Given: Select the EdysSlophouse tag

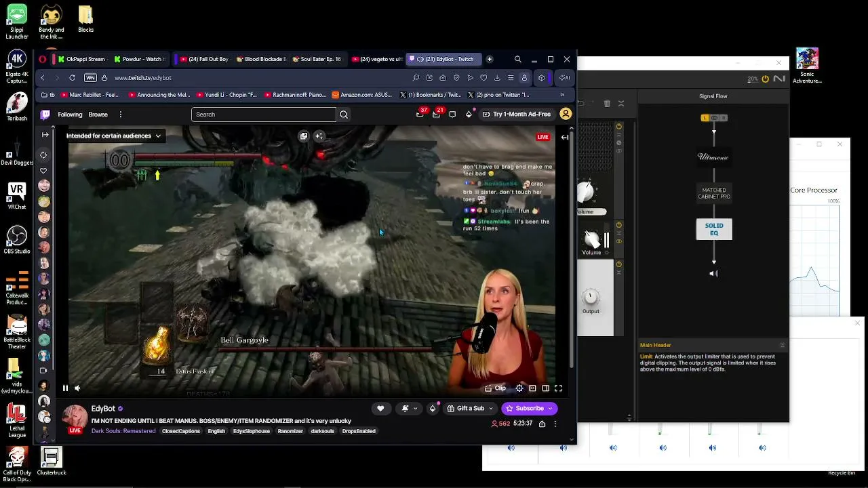Looking at the screenshot, I should pos(252,431).
